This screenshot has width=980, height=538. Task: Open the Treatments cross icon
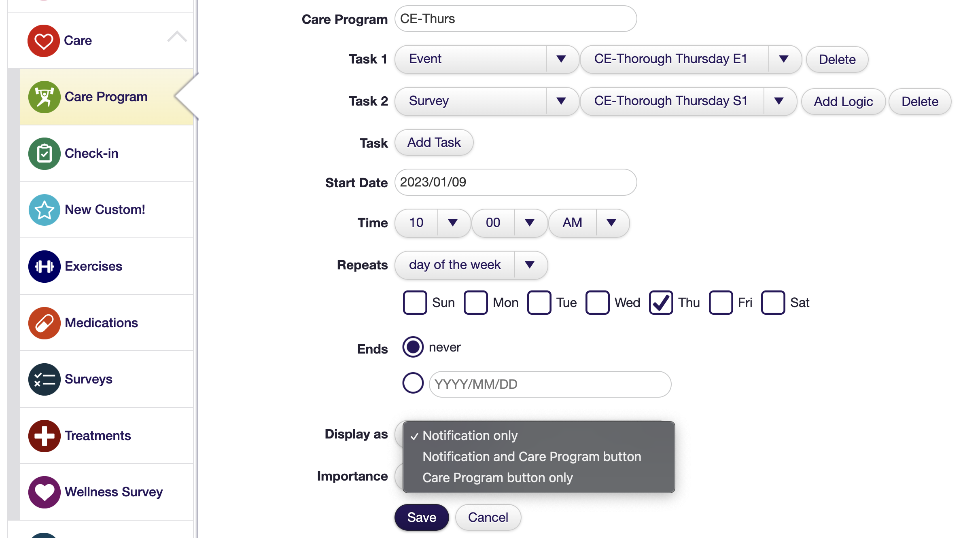click(44, 436)
